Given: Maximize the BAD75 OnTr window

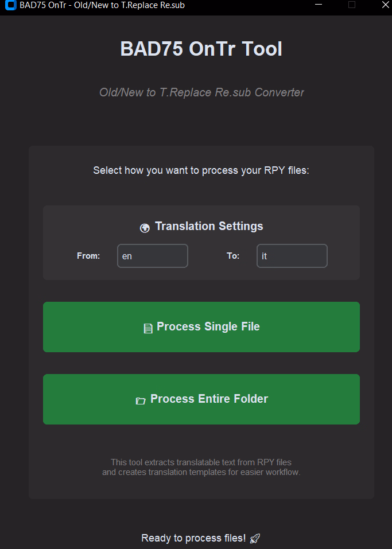Looking at the screenshot, I should 352,5.
